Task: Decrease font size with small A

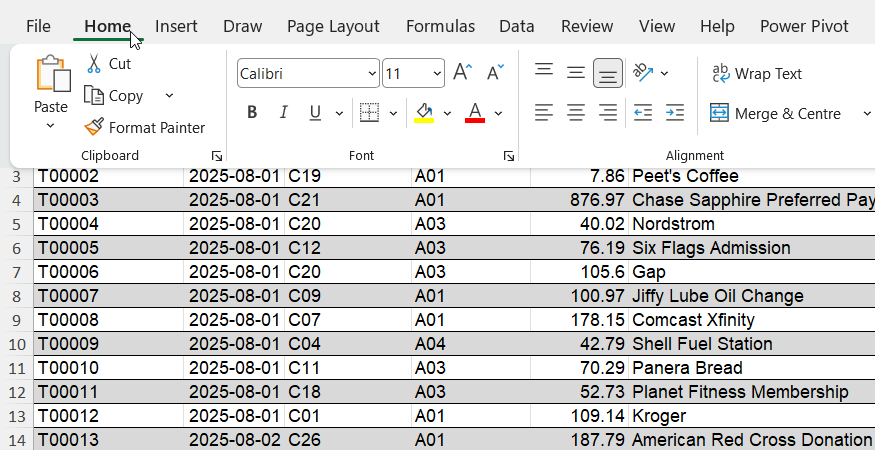Action: tap(494, 73)
